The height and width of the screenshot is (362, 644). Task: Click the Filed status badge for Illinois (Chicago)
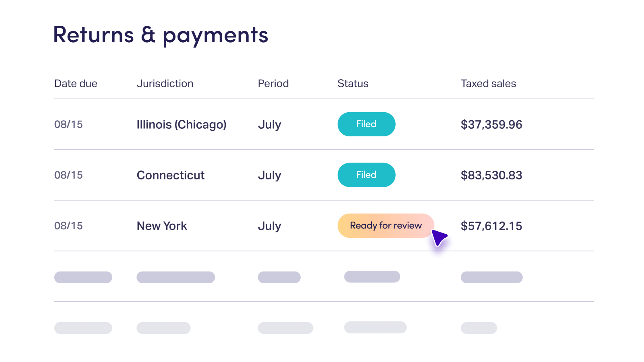tap(366, 124)
